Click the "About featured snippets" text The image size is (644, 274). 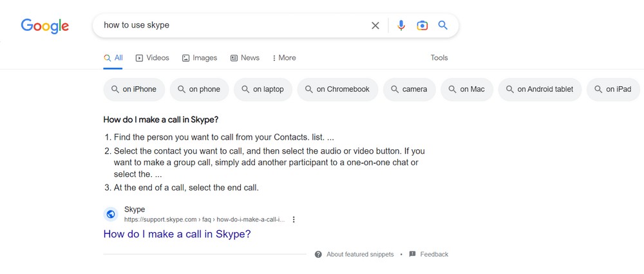click(360, 255)
